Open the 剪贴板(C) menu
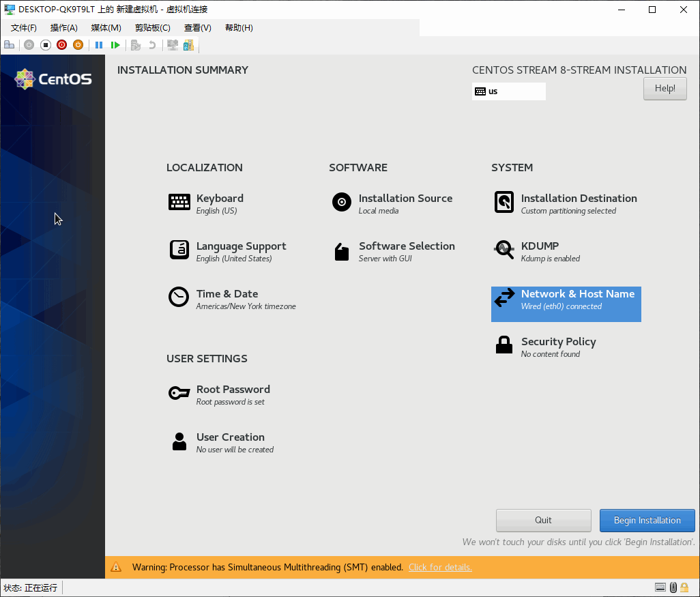The image size is (700, 597). click(153, 28)
